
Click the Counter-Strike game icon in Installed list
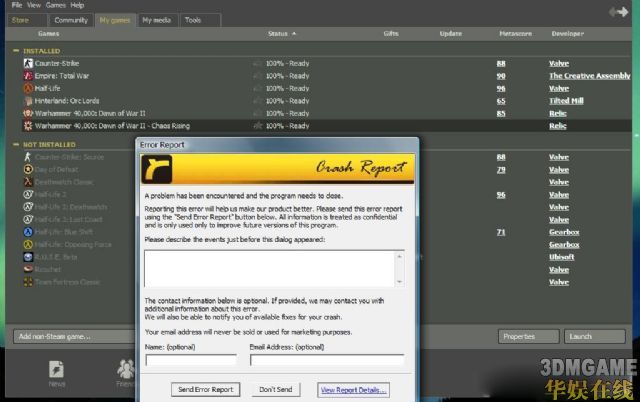click(28, 63)
